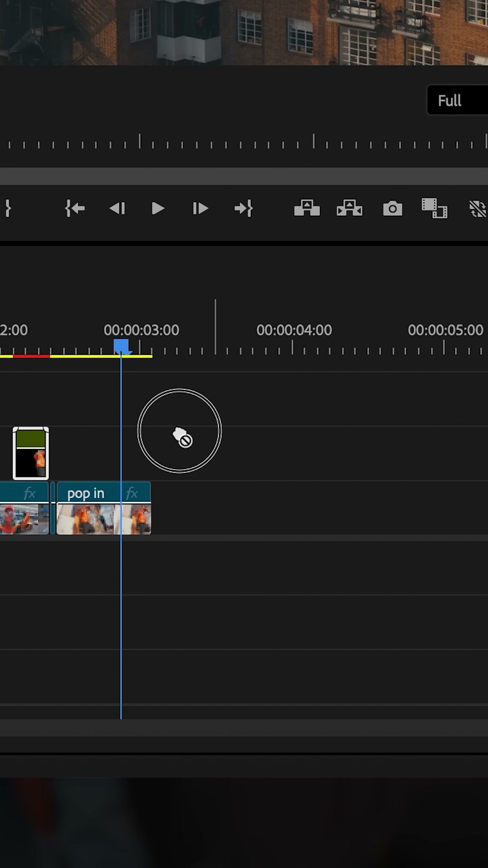The height and width of the screenshot is (868, 488).
Task: Click the 00:00:03:00 timecode on ruler
Action: pos(141,330)
